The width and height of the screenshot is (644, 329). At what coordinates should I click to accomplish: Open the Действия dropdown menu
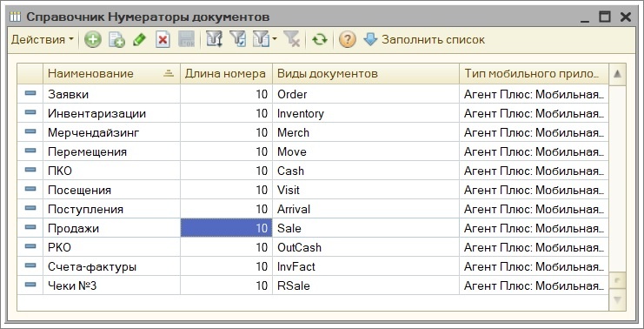[x=43, y=40]
